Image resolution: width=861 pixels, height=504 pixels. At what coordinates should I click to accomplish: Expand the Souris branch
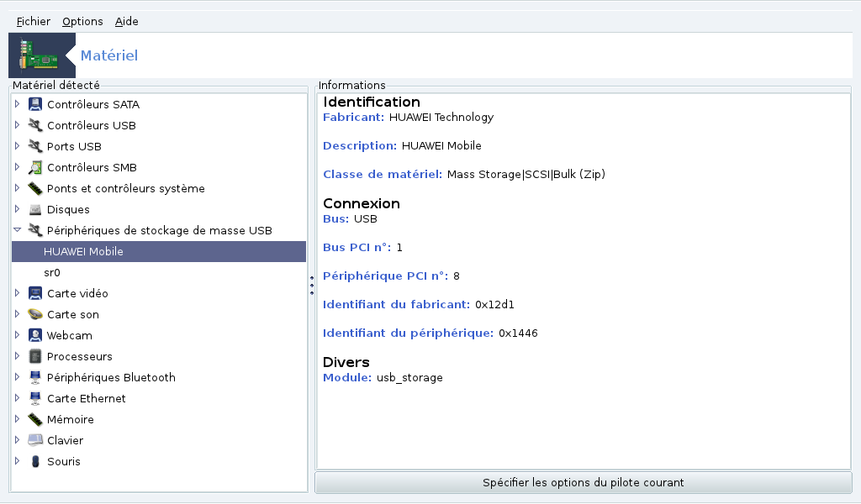pos(17,460)
